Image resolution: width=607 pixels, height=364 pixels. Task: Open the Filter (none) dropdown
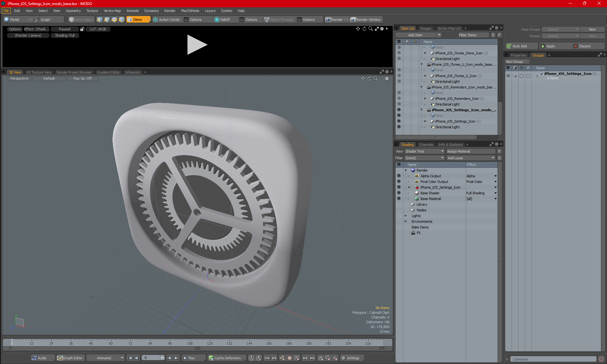425,158
